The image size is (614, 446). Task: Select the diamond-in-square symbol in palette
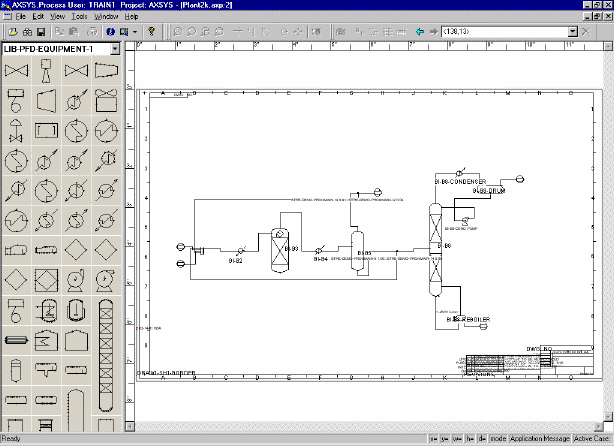point(46,280)
